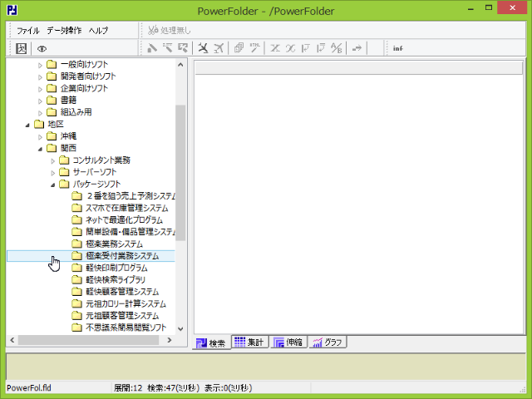This screenshot has height=399, width=532.
Task: Click tree vertical scrollbar thumb
Action: click(180, 173)
